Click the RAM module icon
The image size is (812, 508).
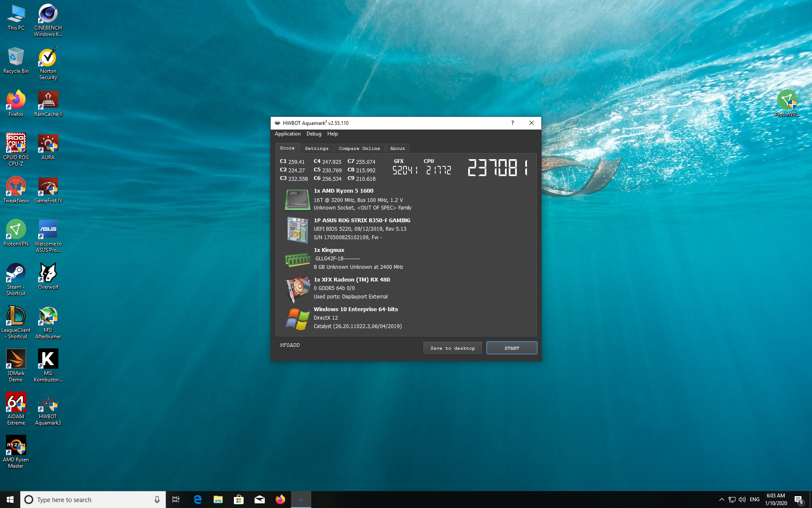[298, 260]
